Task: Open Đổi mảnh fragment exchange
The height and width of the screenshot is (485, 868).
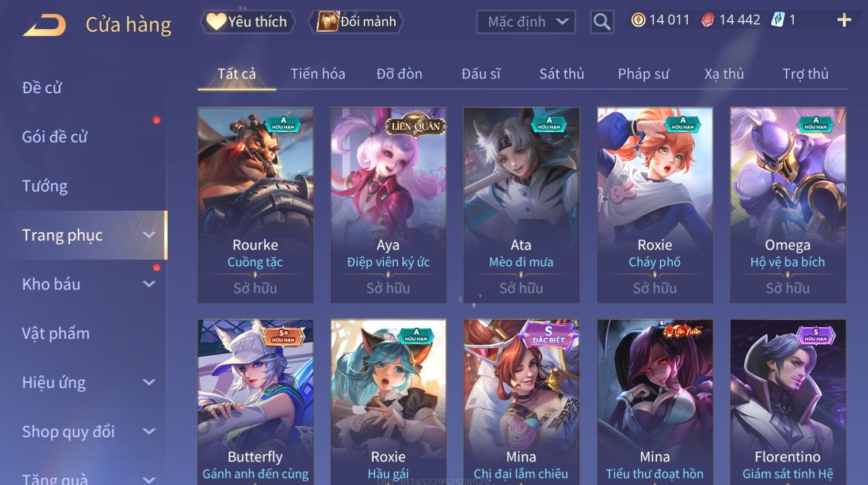Action: [356, 22]
